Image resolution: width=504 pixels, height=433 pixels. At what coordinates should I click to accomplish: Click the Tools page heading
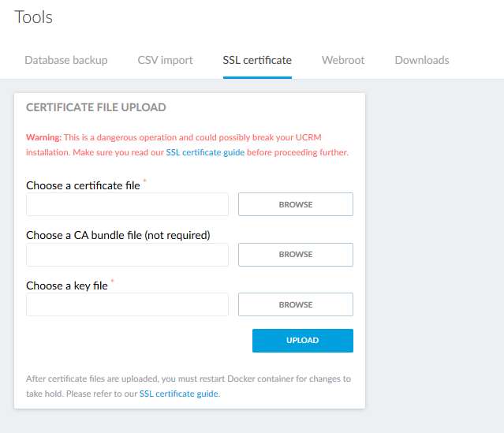[x=34, y=17]
